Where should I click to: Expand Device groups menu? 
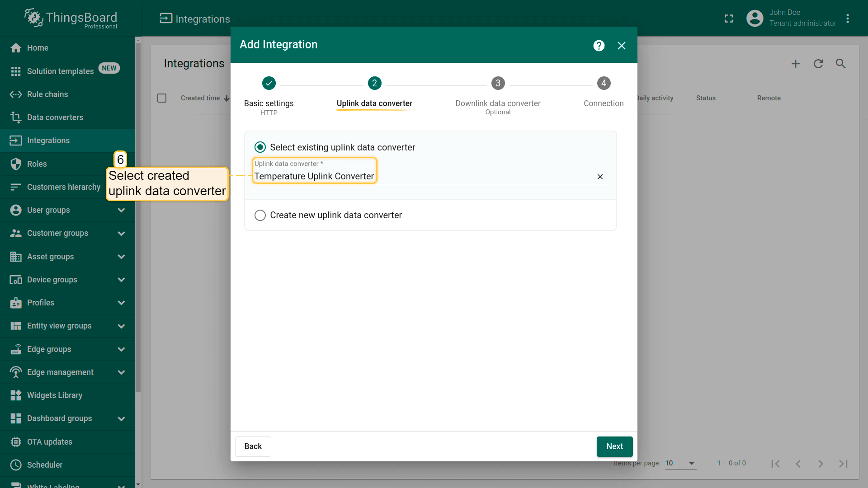121,280
